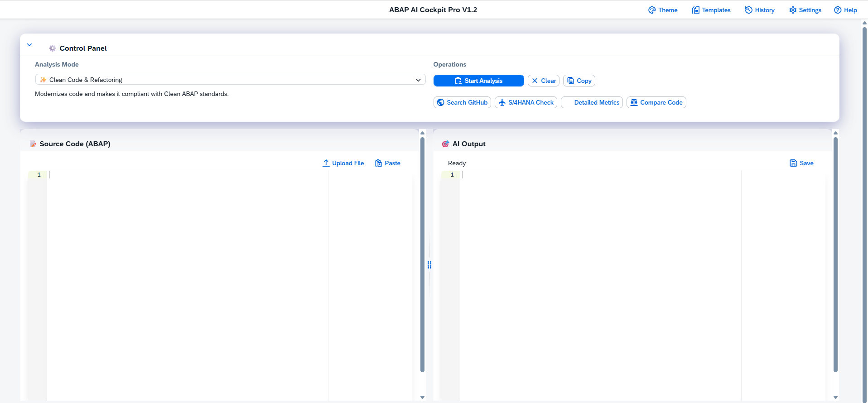Open the Analysis Mode dropdown
This screenshot has width=868, height=403.
pyautogui.click(x=230, y=80)
